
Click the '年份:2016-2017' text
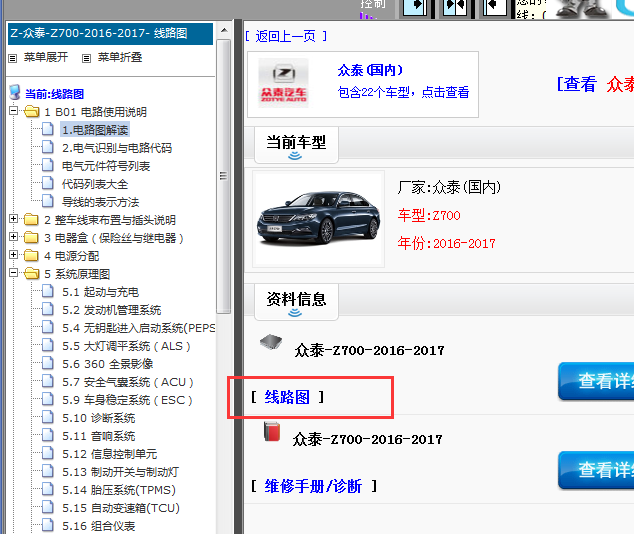(x=446, y=243)
